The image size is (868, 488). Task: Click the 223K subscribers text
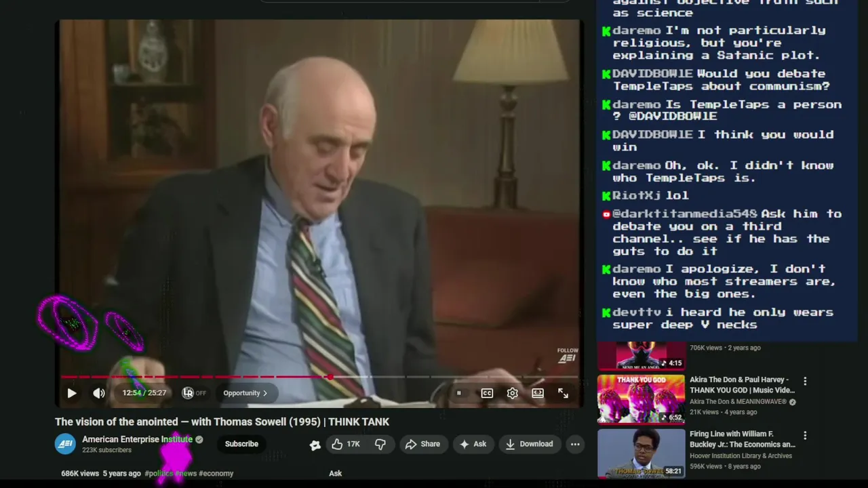pyautogui.click(x=106, y=450)
